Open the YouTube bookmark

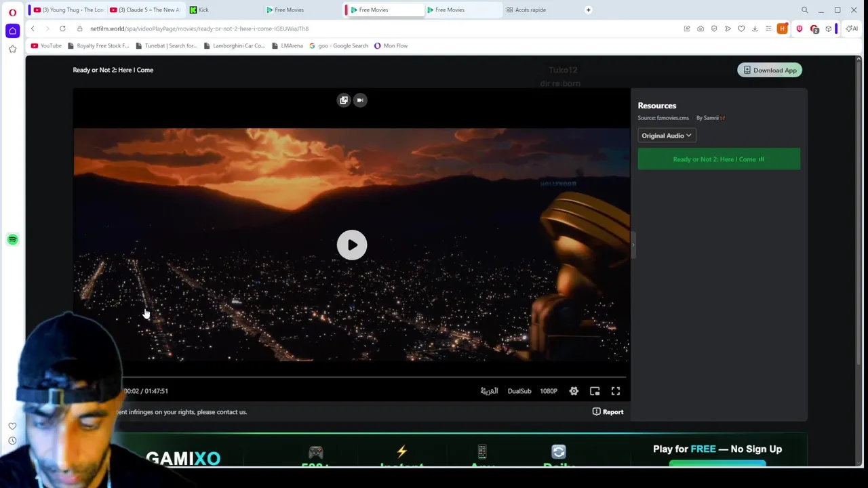46,46
